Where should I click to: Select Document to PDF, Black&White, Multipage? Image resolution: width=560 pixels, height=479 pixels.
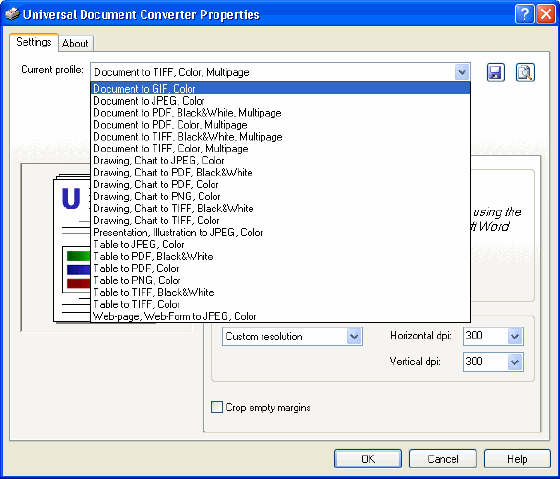pyautogui.click(x=280, y=113)
